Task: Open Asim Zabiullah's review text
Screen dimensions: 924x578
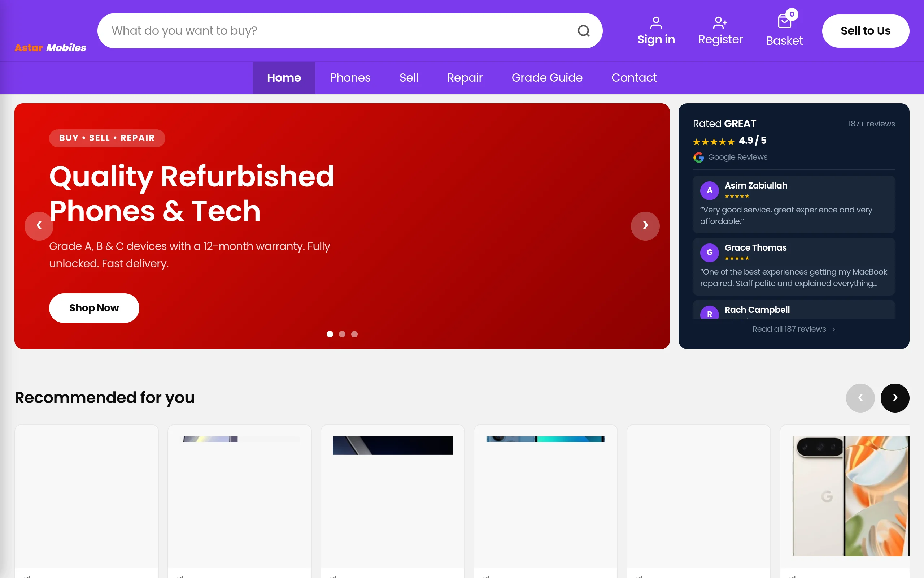Action: pyautogui.click(x=786, y=215)
